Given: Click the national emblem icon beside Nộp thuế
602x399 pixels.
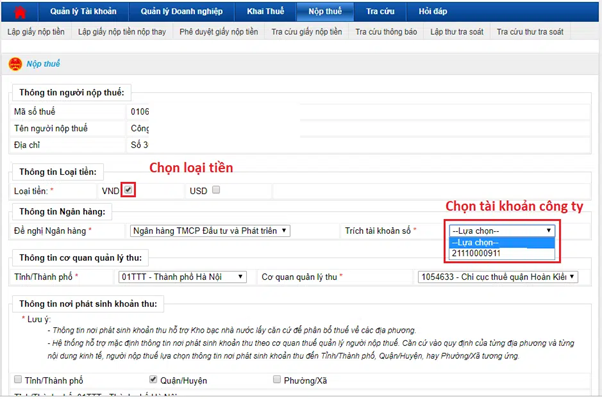Looking at the screenshot, I should click(x=15, y=64).
